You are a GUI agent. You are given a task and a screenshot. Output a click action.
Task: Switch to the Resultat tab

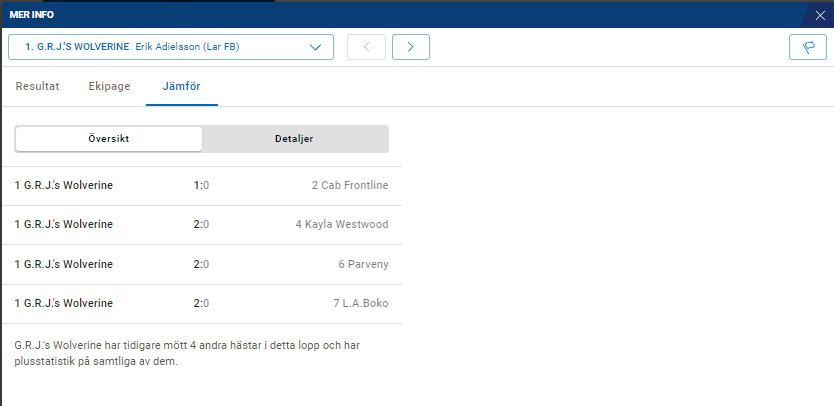[x=37, y=86]
